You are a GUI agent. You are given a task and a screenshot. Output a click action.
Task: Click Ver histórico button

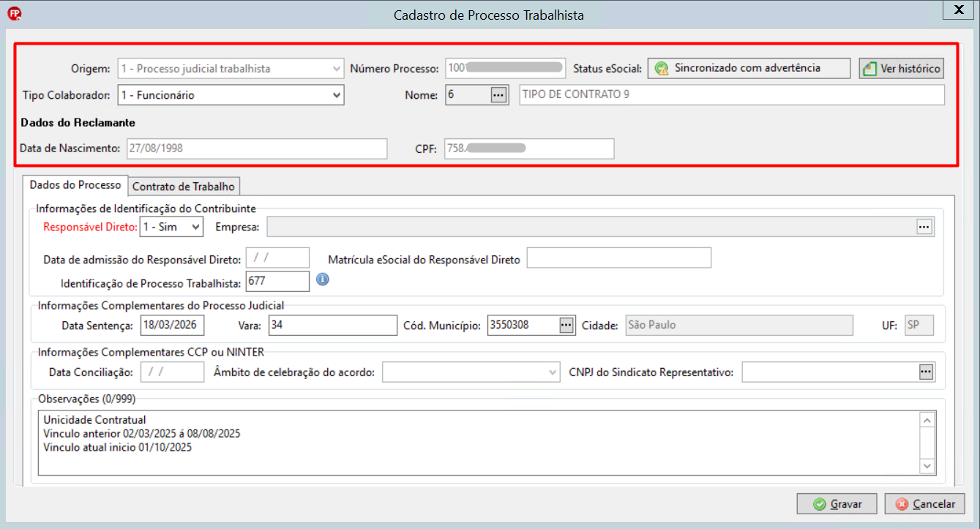click(902, 68)
